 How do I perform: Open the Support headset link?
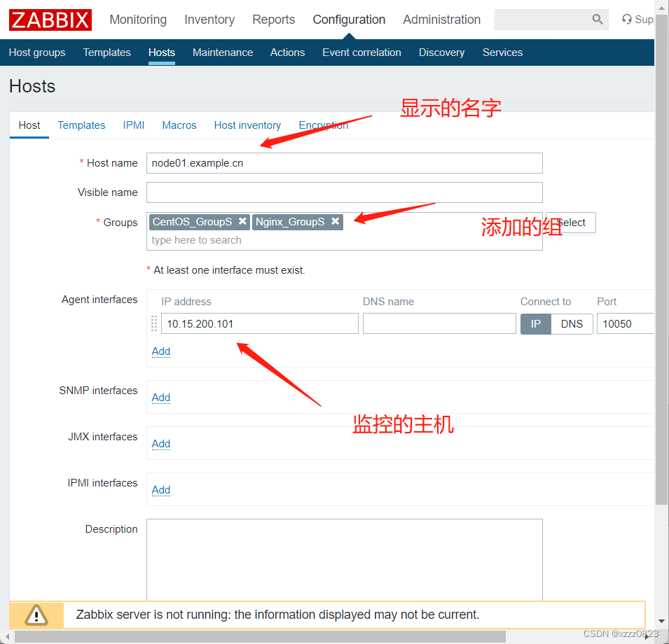pyautogui.click(x=637, y=20)
